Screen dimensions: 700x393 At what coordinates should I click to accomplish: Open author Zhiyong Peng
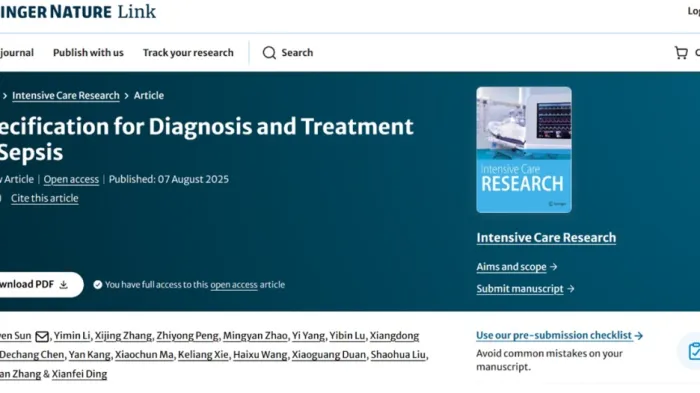coord(188,336)
